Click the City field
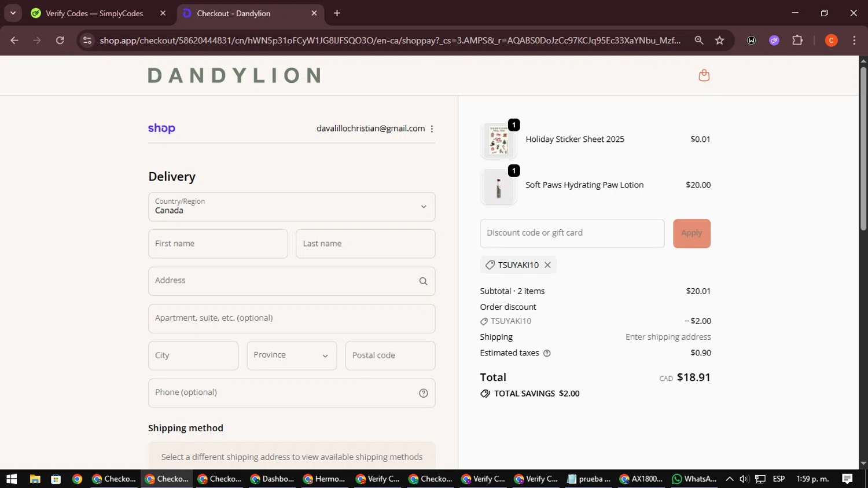The width and height of the screenshot is (868, 488). pos(193,355)
